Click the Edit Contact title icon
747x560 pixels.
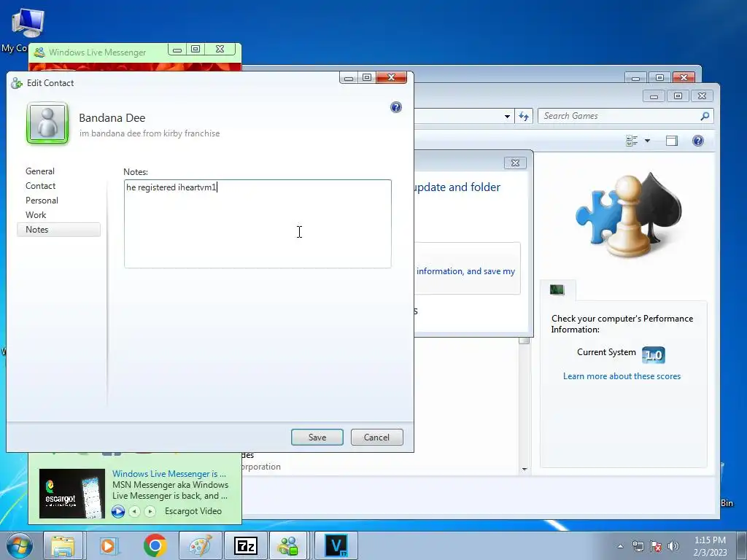17,83
